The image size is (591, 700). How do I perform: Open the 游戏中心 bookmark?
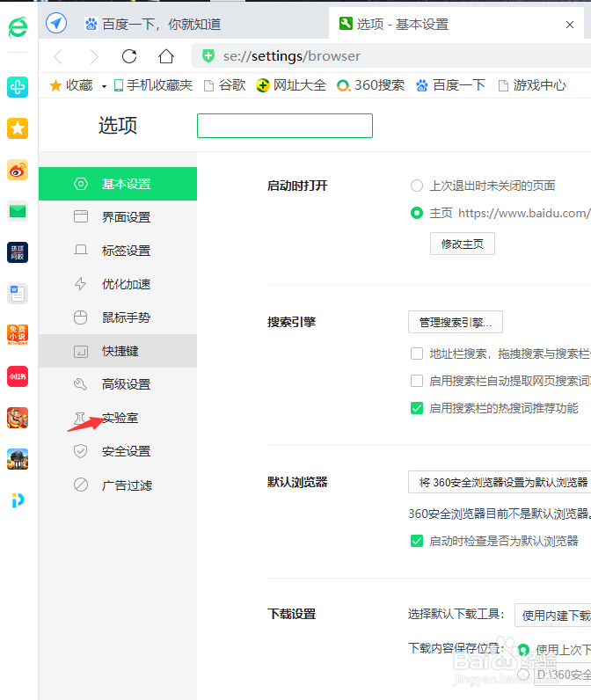click(532, 85)
